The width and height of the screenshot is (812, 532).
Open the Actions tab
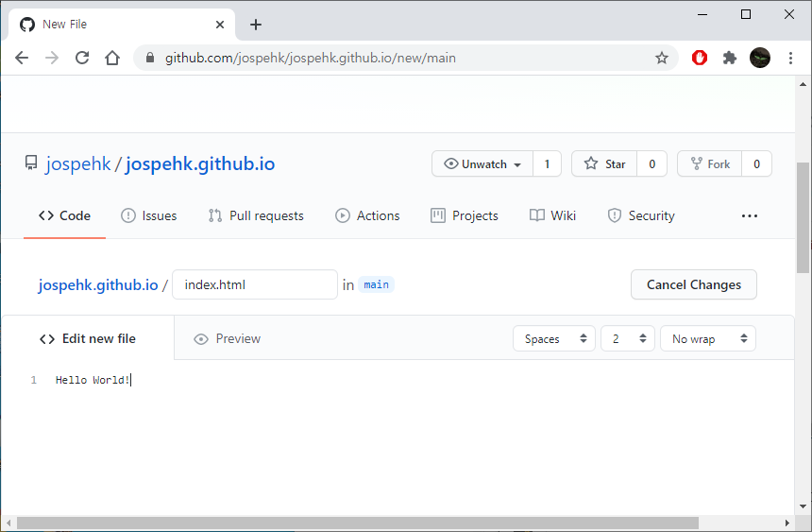[x=367, y=215]
